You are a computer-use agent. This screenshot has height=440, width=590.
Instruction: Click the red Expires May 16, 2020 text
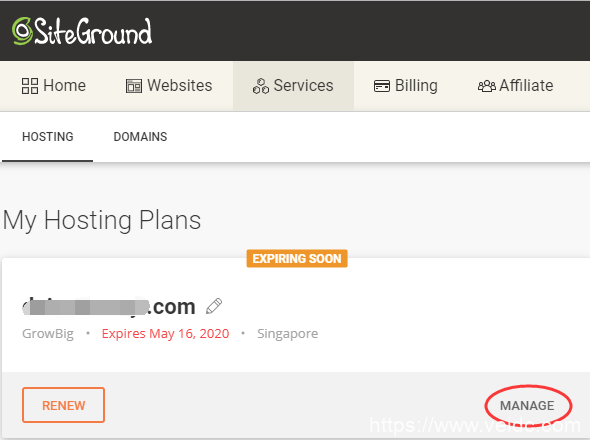165,333
